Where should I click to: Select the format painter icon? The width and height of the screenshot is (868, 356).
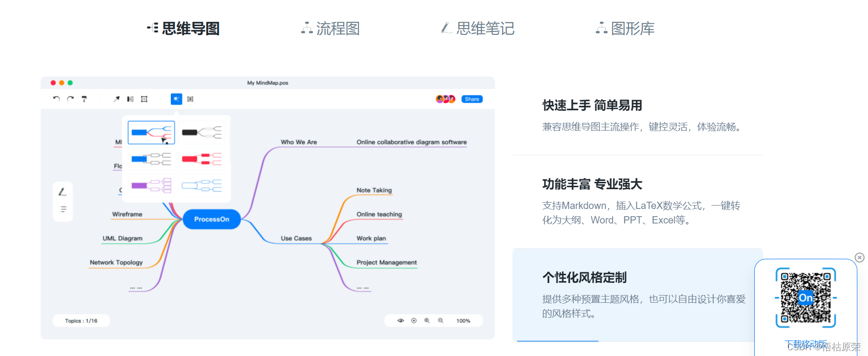(84, 99)
